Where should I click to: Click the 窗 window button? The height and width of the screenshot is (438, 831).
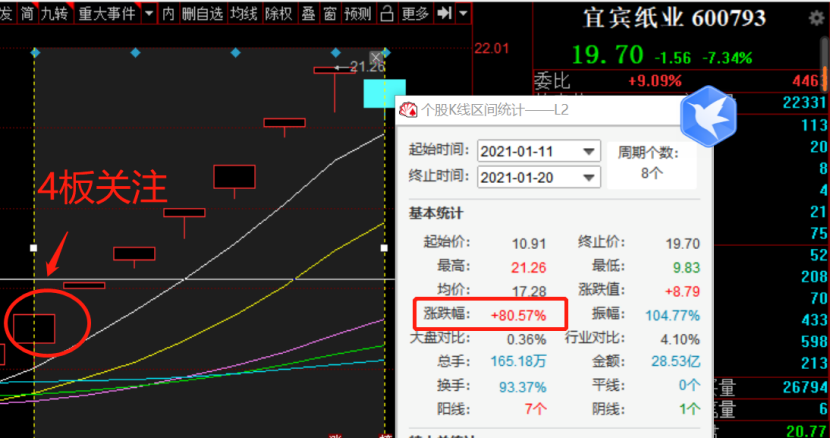point(330,13)
